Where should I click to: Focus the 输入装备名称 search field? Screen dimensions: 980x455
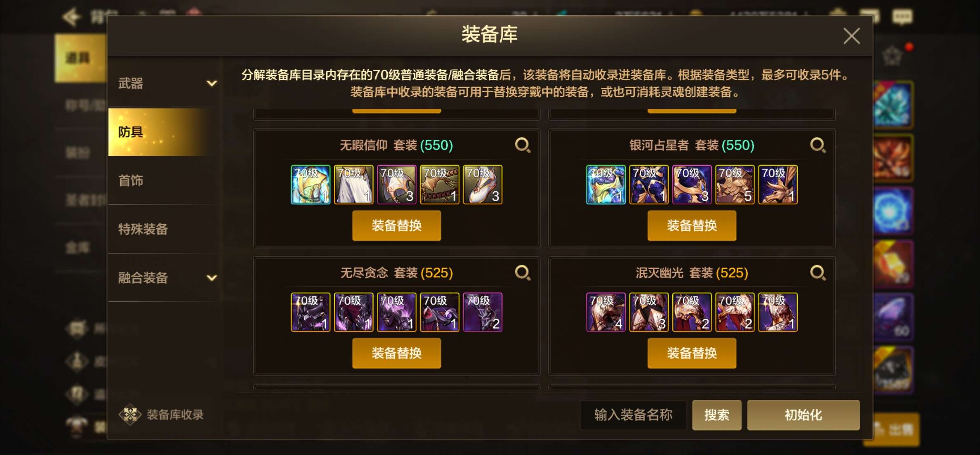tap(634, 415)
